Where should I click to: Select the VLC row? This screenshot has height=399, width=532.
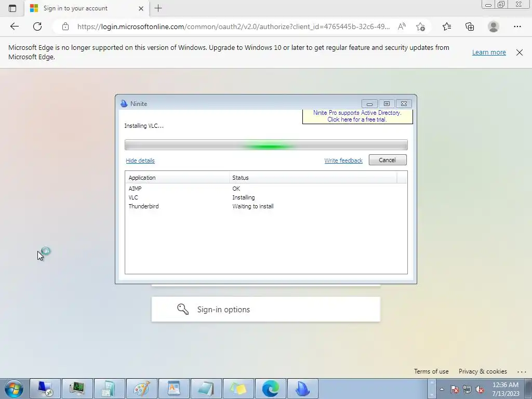pyautogui.click(x=266, y=197)
